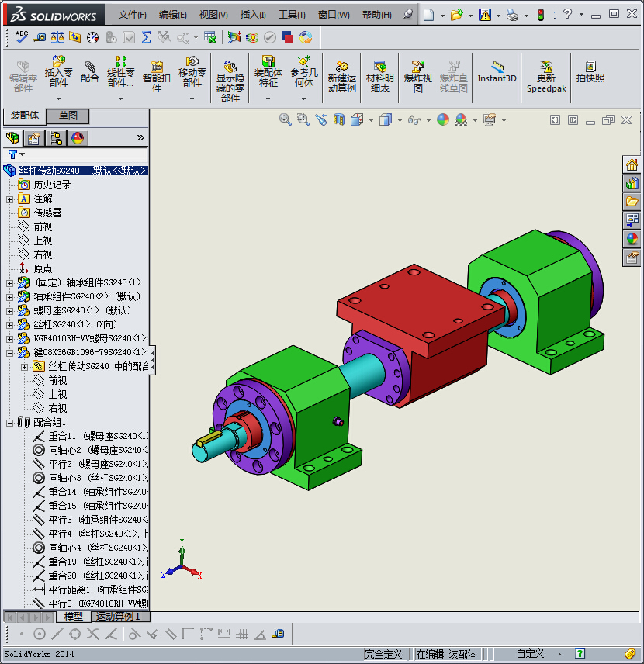
Task: Click Exploded View (爆炸视图) tool
Action: tap(417, 76)
